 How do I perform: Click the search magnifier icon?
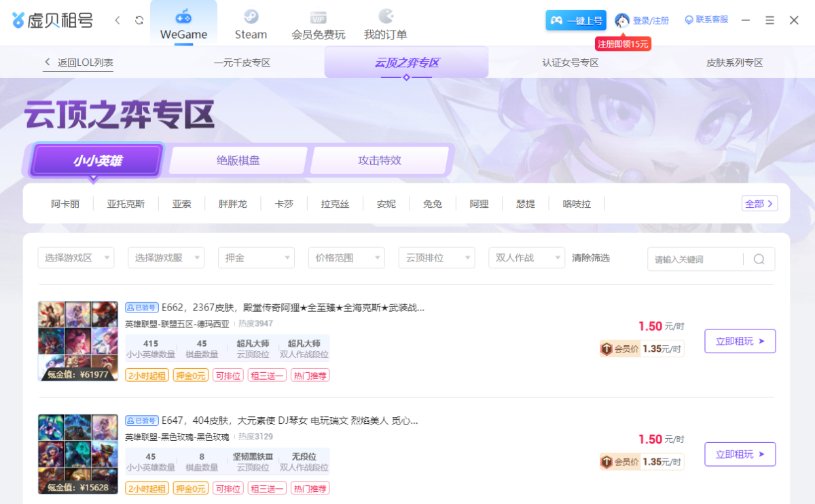coord(759,259)
